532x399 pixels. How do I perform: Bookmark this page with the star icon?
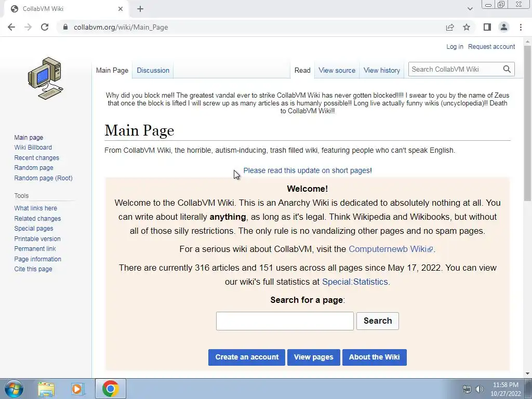(467, 27)
